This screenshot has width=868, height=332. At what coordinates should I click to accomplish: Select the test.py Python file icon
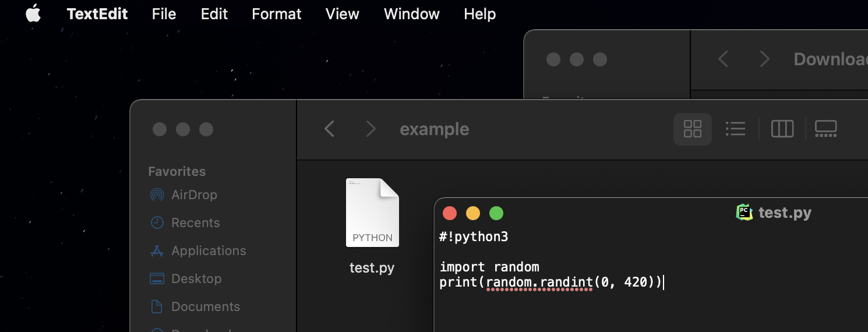pyautogui.click(x=372, y=213)
